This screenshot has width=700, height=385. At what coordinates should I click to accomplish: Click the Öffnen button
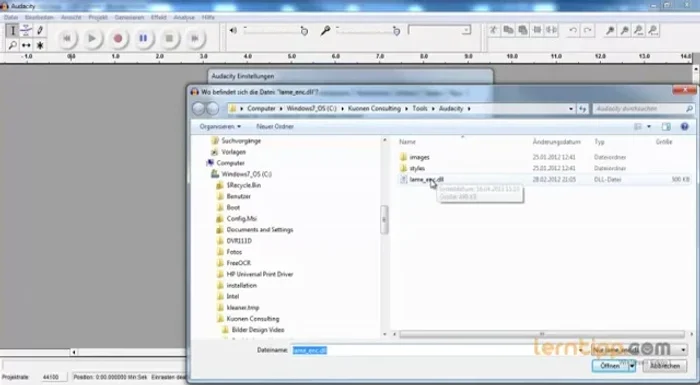click(610, 366)
